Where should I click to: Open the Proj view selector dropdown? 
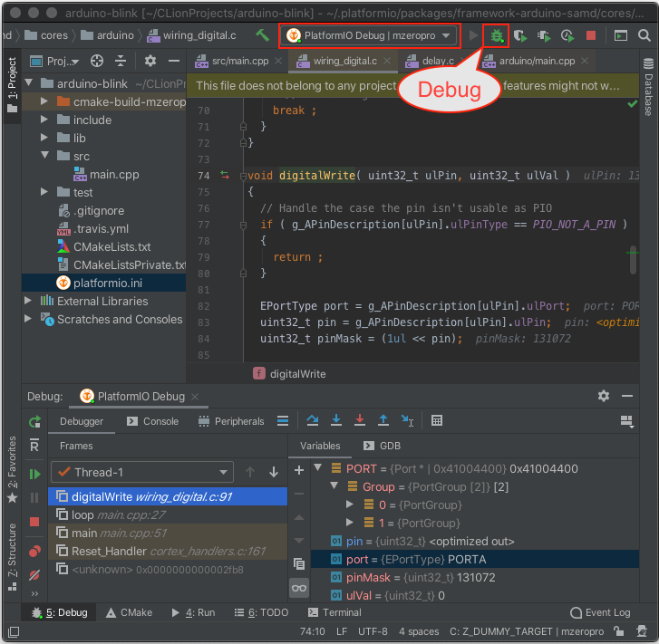click(x=54, y=62)
